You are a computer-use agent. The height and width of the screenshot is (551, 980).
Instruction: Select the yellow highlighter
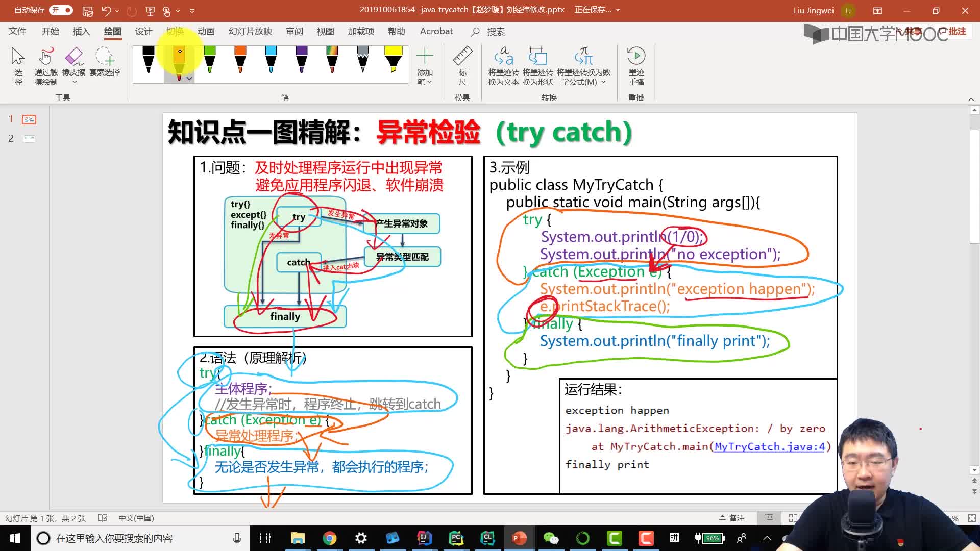394,60
